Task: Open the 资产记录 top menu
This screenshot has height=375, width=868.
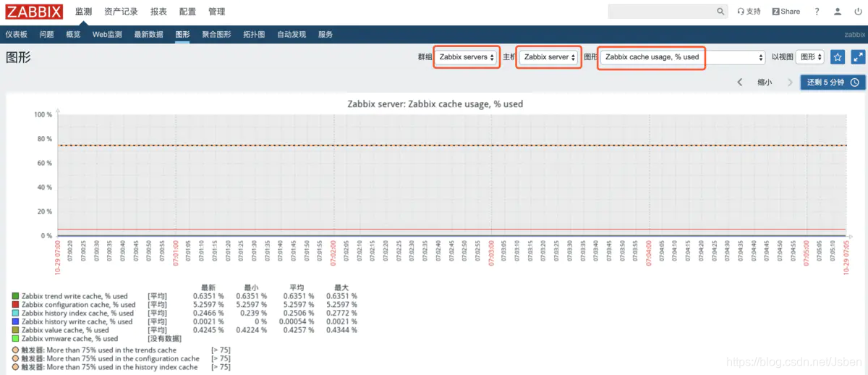Action: tap(121, 12)
